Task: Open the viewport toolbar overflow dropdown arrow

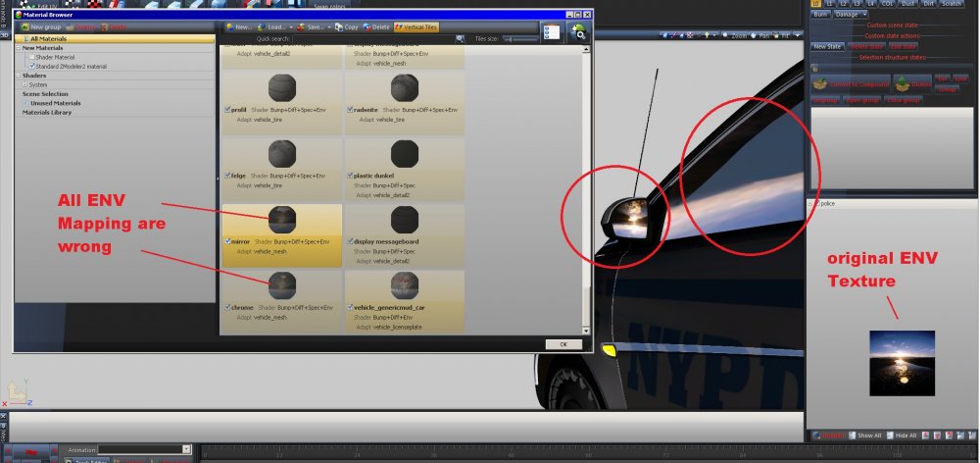Action: click(797, 35)
